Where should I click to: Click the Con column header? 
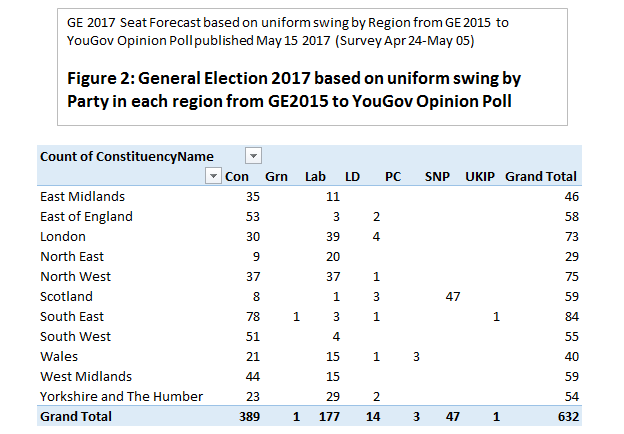point(236,176)
